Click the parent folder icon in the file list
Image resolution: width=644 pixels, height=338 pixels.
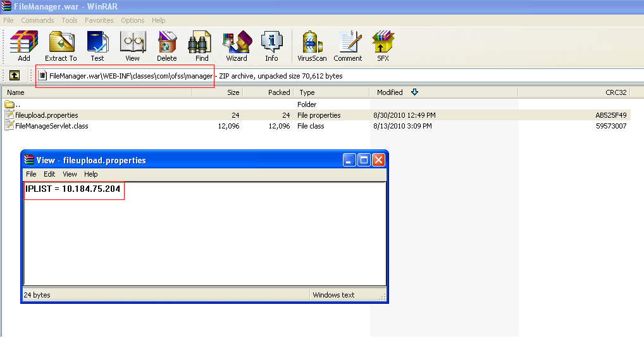(x=9, y=104)
